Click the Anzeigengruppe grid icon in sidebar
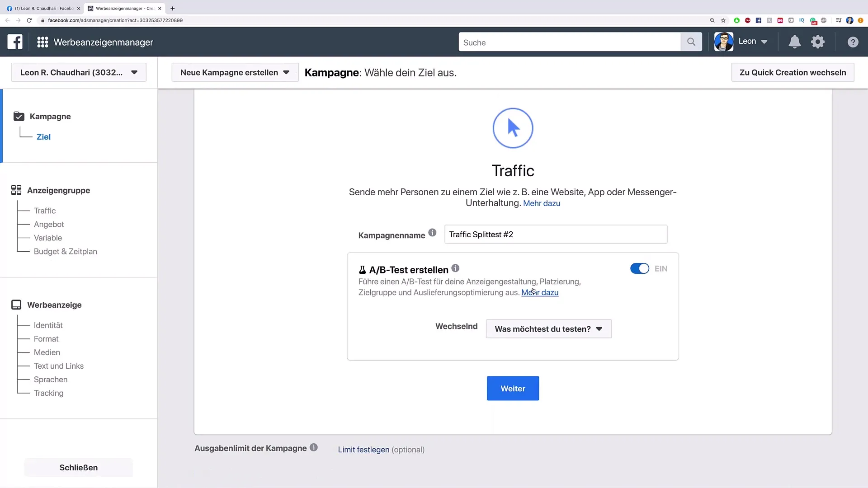 coord(16,190)
